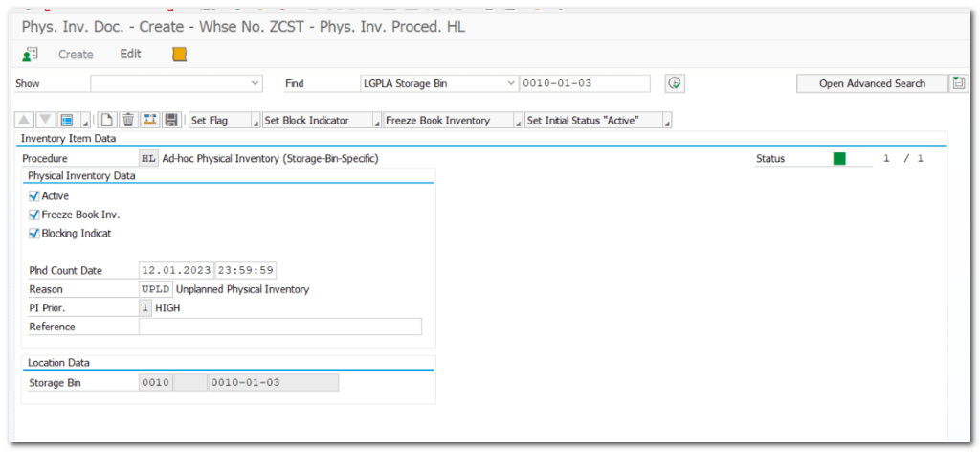Click the down arrow next item icon
The width and height of the screenshot is (980, 452).
pos(45,120)
